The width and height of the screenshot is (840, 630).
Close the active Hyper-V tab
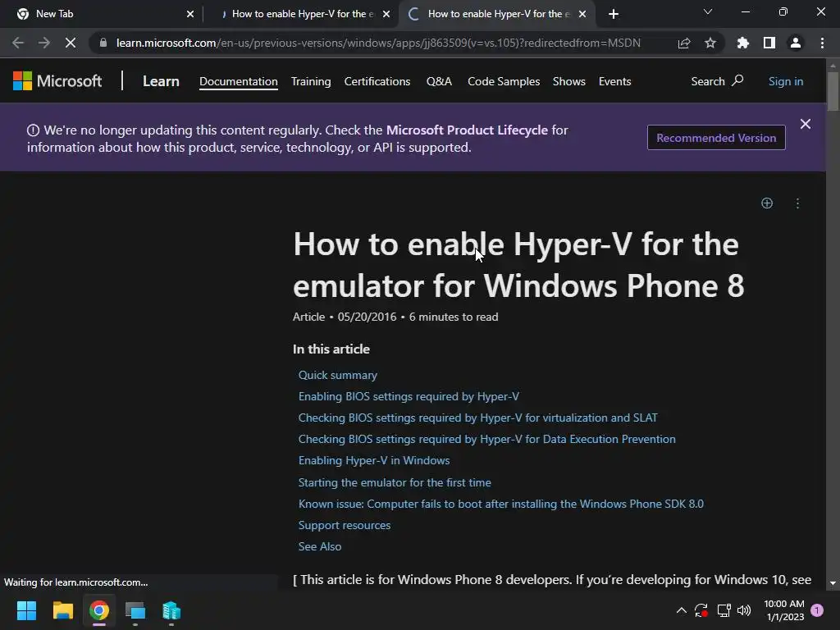pyautogui.click(x=583, y=14)
